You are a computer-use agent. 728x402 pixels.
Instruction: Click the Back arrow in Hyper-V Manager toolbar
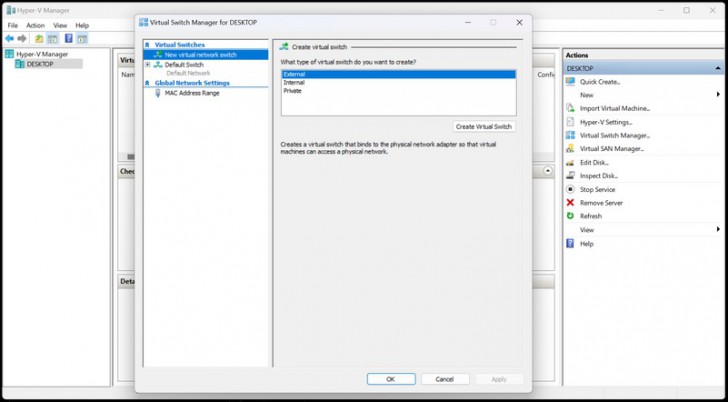click(9, 39)
